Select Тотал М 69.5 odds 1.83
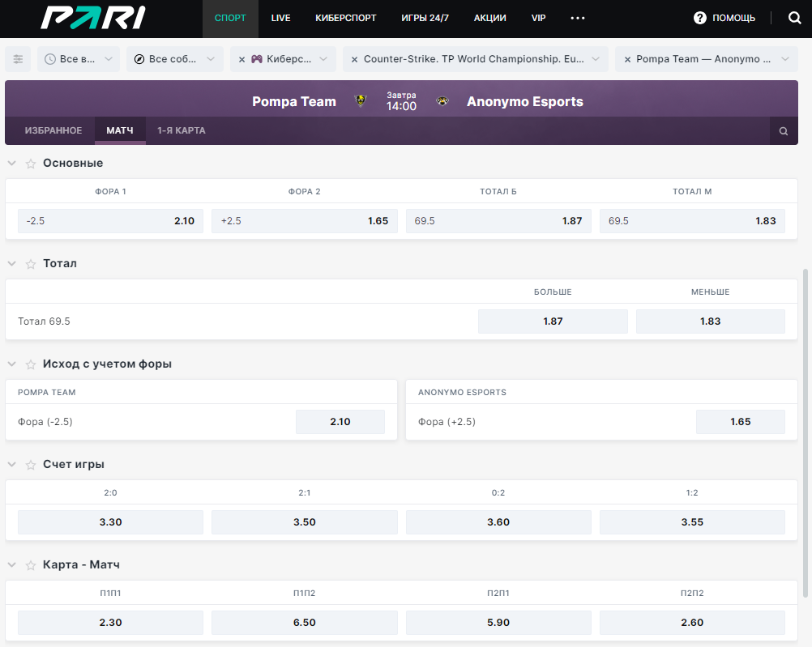812x647 pixels. [x=692, y=221]
